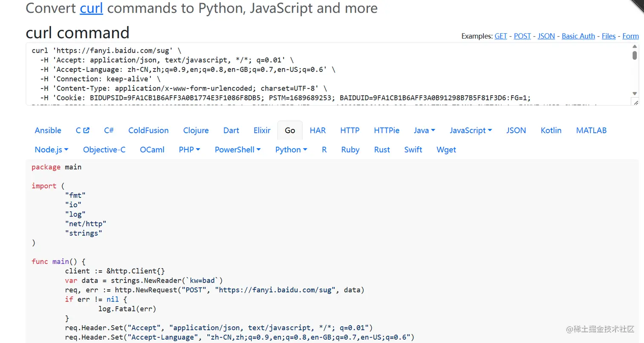
Task: Click the curl command scrollbar thumb
Action: point(635,55)
